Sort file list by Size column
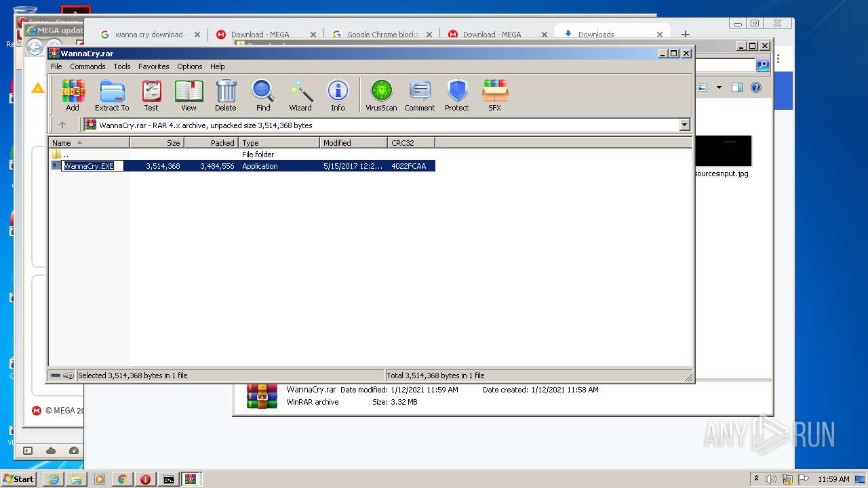This screenshot has height=488, width=868. [157, 143]
